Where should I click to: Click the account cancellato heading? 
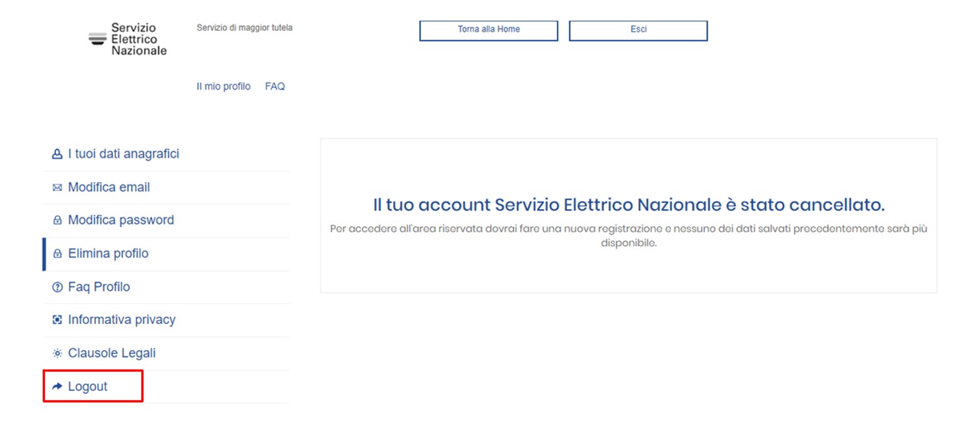click(x=628, y=205)
